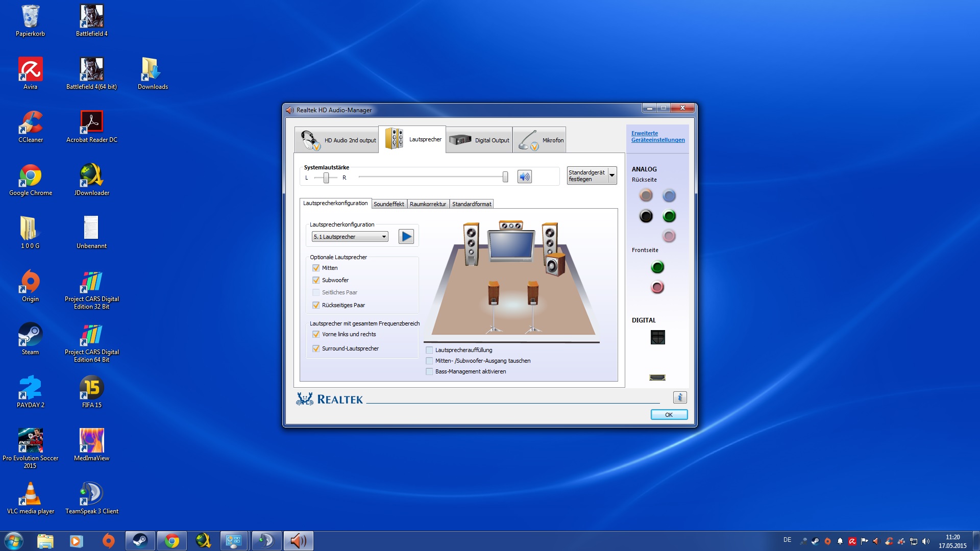Expand the Standardgerät festlegen dropdown arrow
Viewport: 980px width, 551px height.
pyautogui.click(x=611, y=176)
